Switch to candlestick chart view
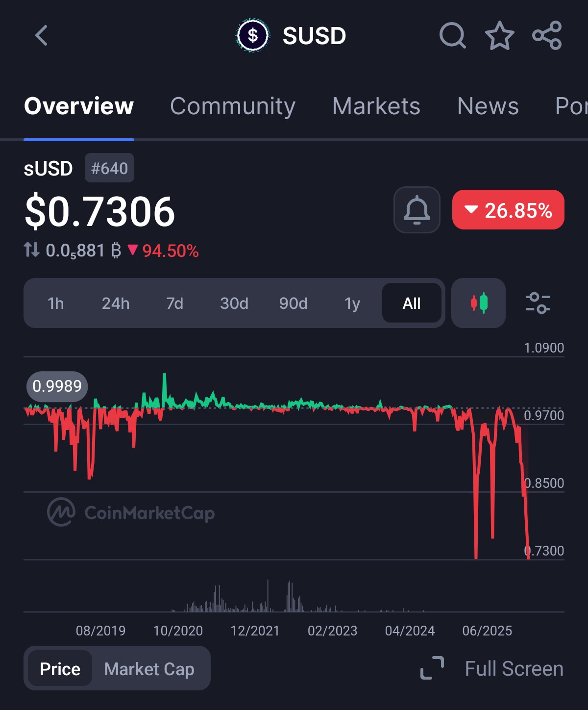The width and height of the screenshot is (588, 710). (478, 303)
